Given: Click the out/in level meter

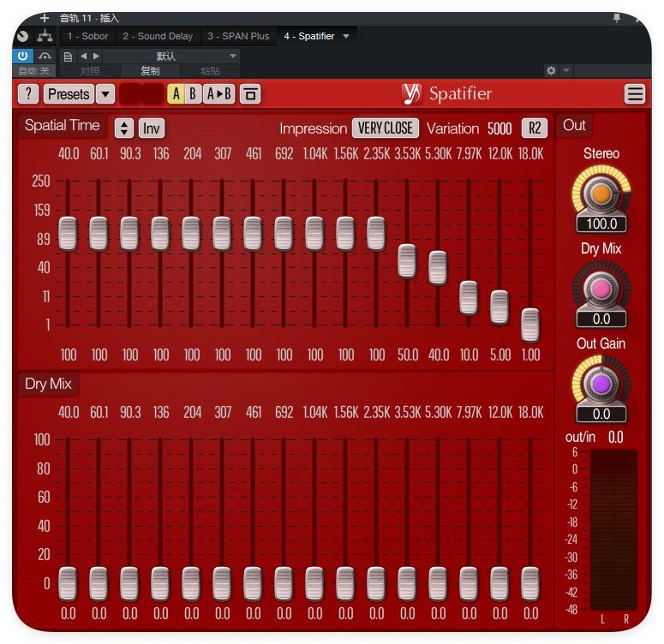Looking at the screenshot, I should [613, 530].
